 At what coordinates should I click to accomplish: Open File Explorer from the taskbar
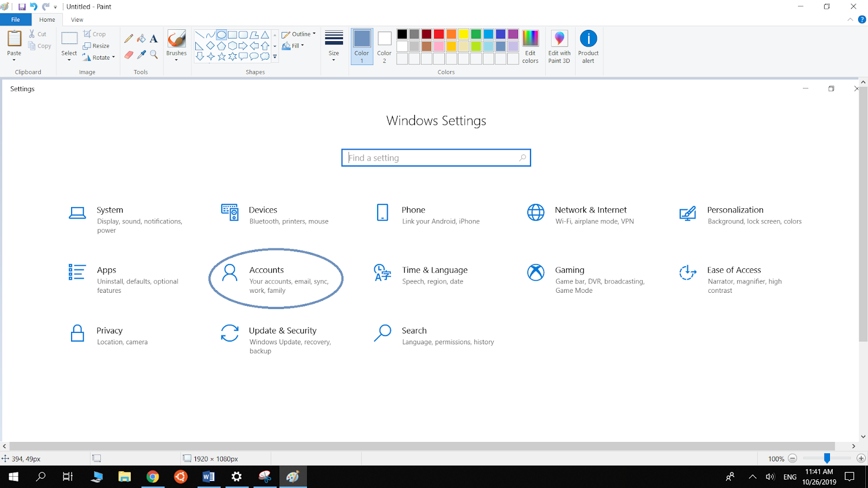pyautogui.click(x=125, y=477)
